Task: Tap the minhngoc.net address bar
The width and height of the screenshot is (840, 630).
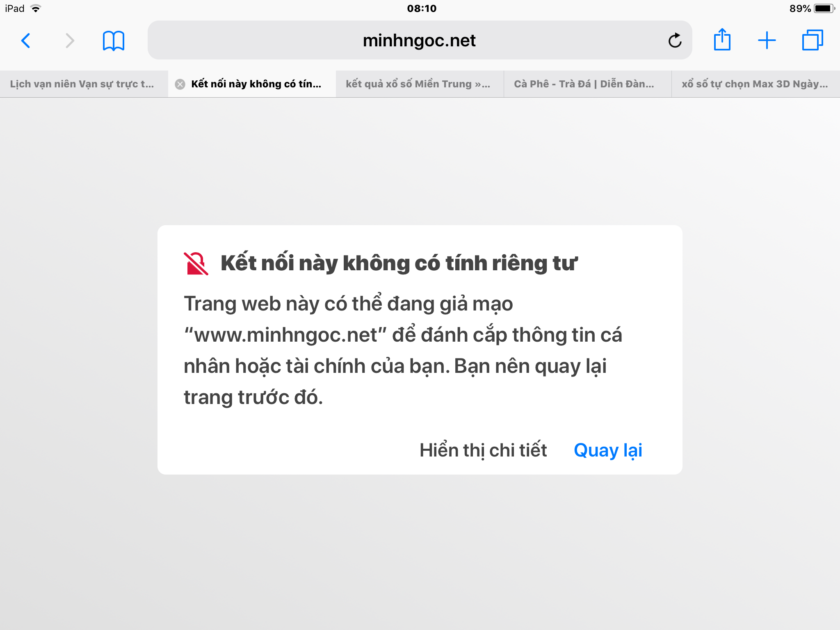Action: pos(418,41)
